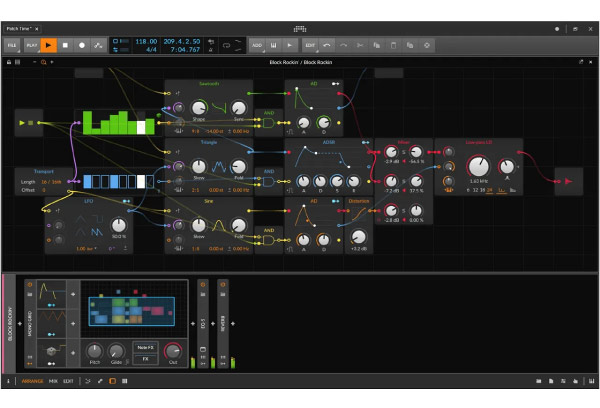The image size is (600, 408).
Task: Adjust the Mono Grid Out knob
Action: [173, 351]
